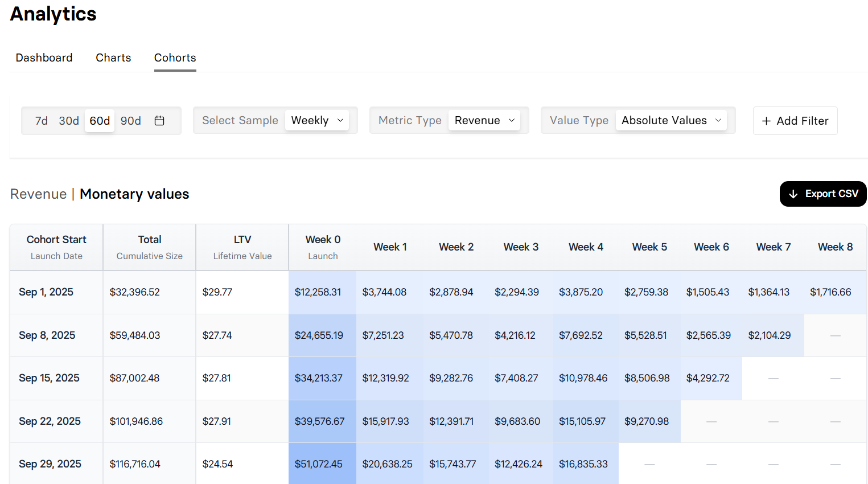Click the $4,292.72 Week 6 cell

pyautogui.click(x=711, y=378)
